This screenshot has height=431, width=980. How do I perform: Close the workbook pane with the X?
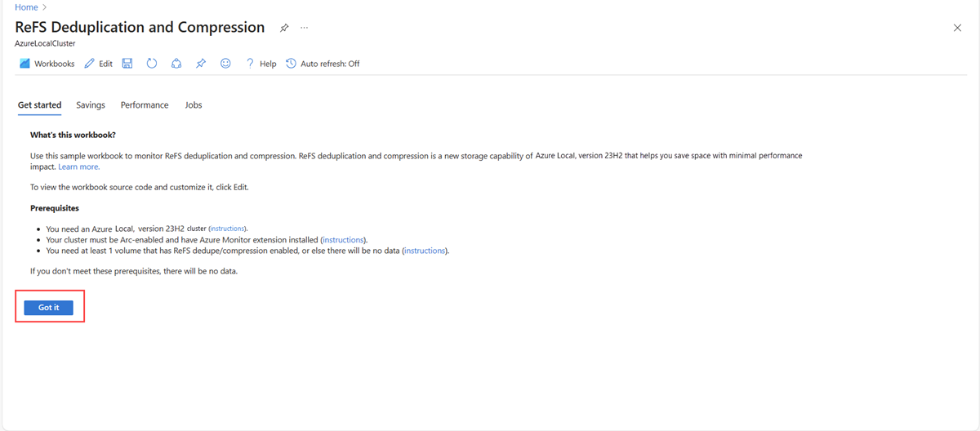tap(957, 28)
